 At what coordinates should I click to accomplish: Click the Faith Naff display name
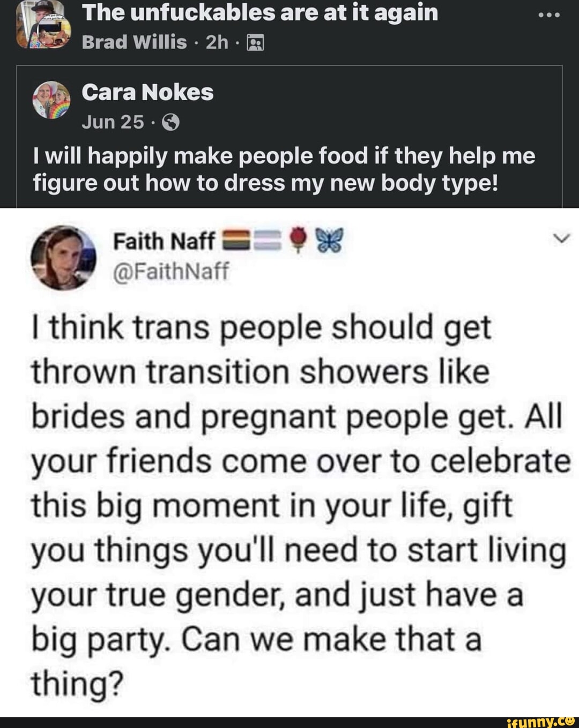coord(164,242)
